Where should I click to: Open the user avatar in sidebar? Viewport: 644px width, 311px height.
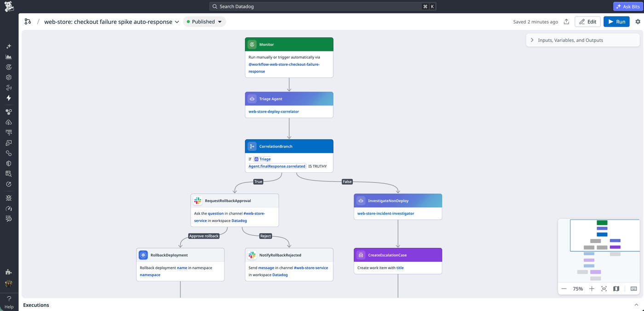(9, 284)
